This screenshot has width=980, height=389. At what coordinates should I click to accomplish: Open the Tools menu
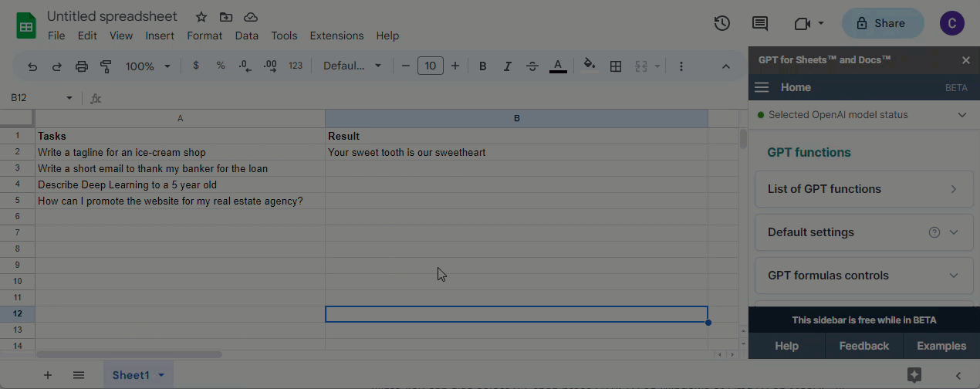pyautogui.click(x=284, y=36)
